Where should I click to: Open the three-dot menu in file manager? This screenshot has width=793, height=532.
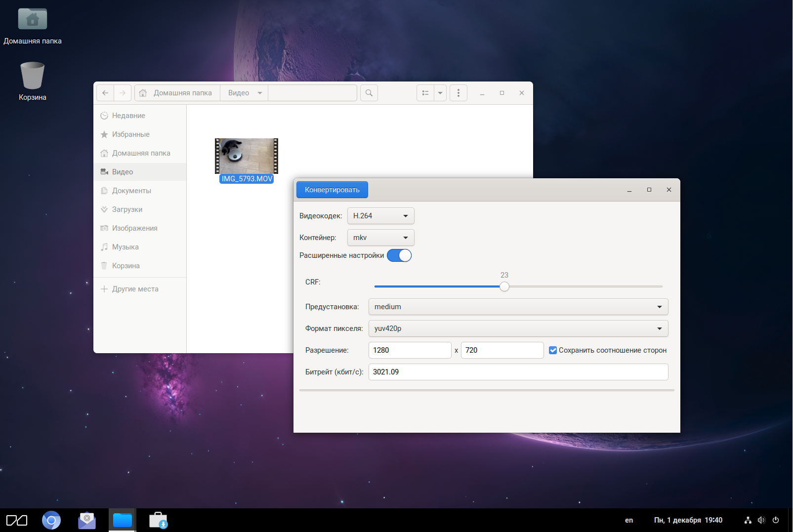coord(459,93)
